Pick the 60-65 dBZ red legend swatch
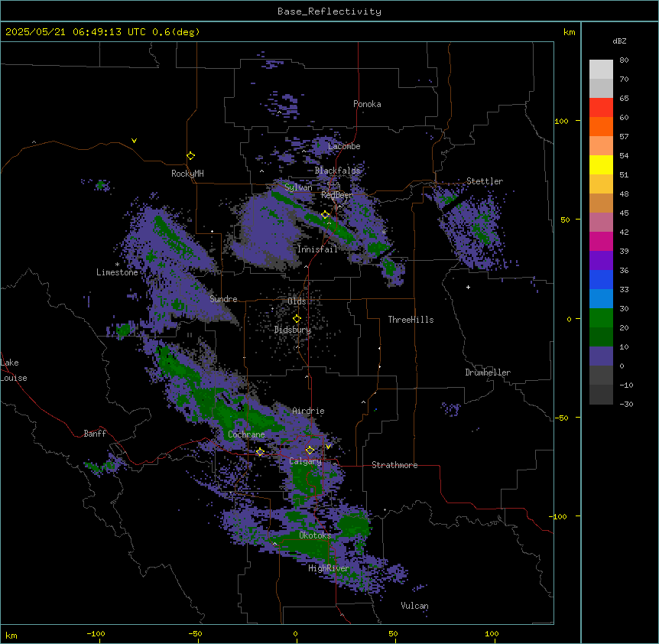 tap(601, 108)
